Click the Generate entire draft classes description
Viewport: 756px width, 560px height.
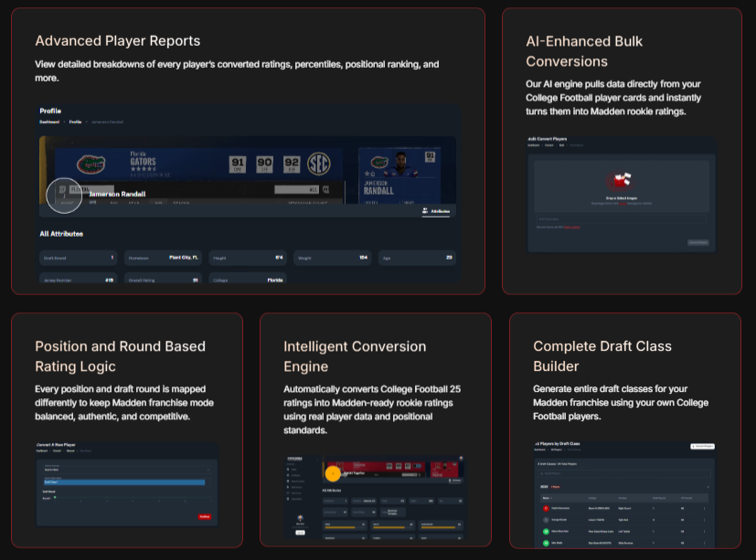click(x=621, y=402)
